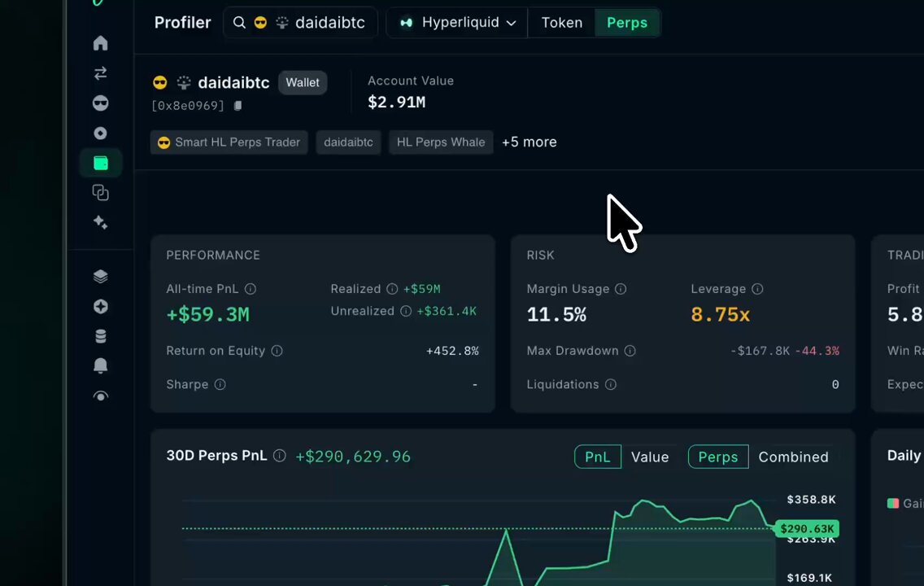Open the swap arrows sidebar icon

pos(101,73)
